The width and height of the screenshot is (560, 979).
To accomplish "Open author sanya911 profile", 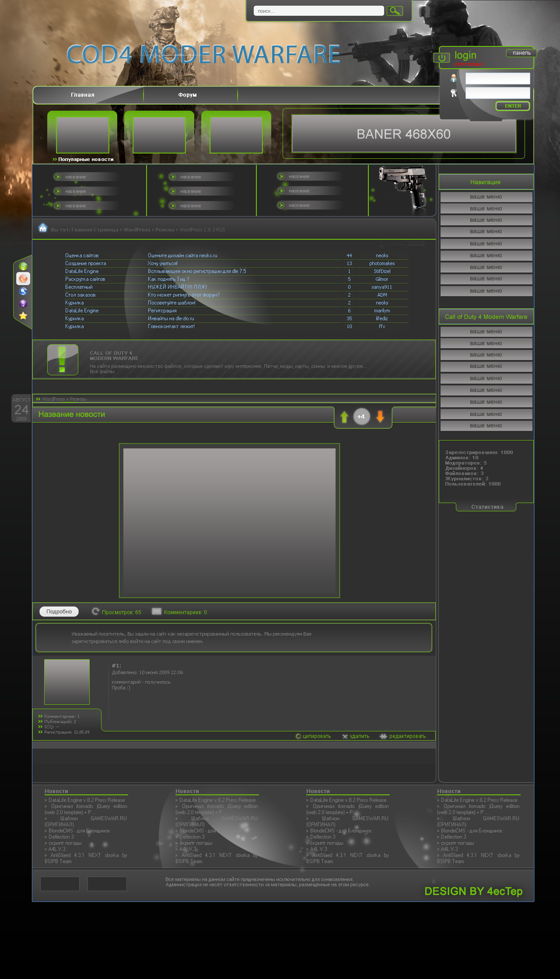I will click(382, 287).
